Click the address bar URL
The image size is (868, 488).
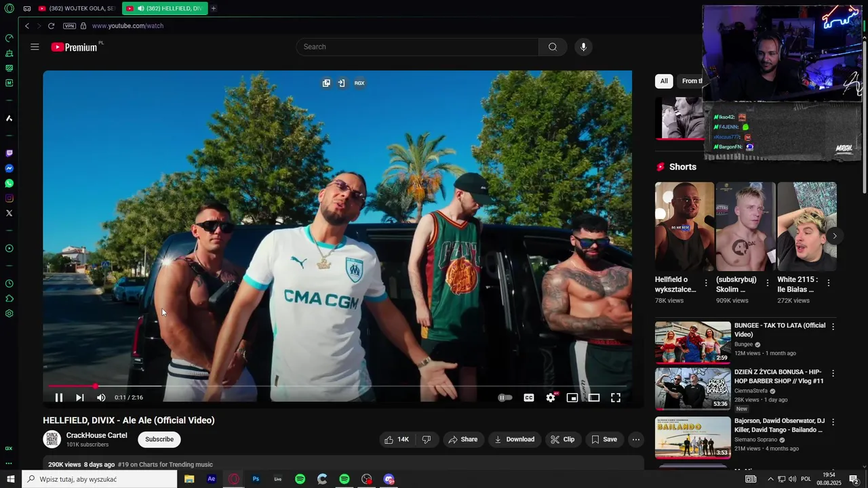(x=127, y=26)
